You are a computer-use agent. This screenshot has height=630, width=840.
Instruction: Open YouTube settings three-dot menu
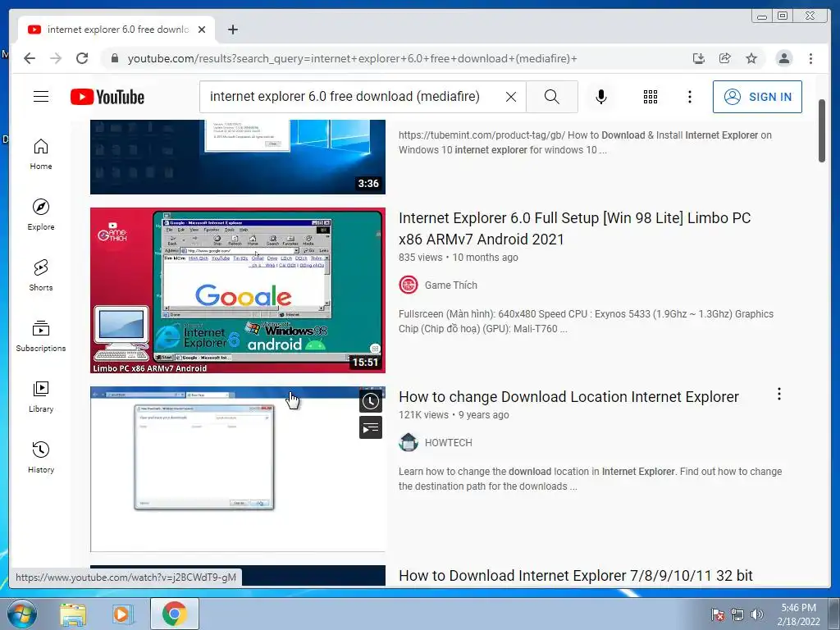(689, 97)
